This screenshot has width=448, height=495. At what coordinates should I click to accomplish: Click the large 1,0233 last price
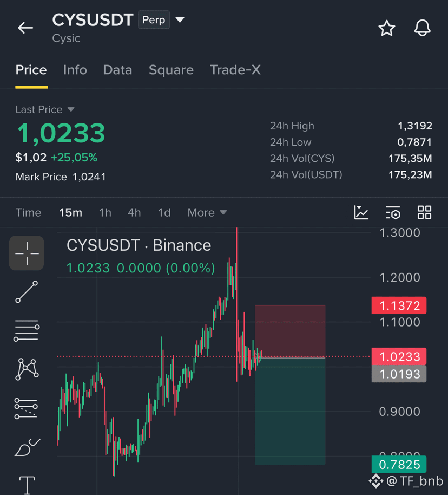[x=61, y=134]
